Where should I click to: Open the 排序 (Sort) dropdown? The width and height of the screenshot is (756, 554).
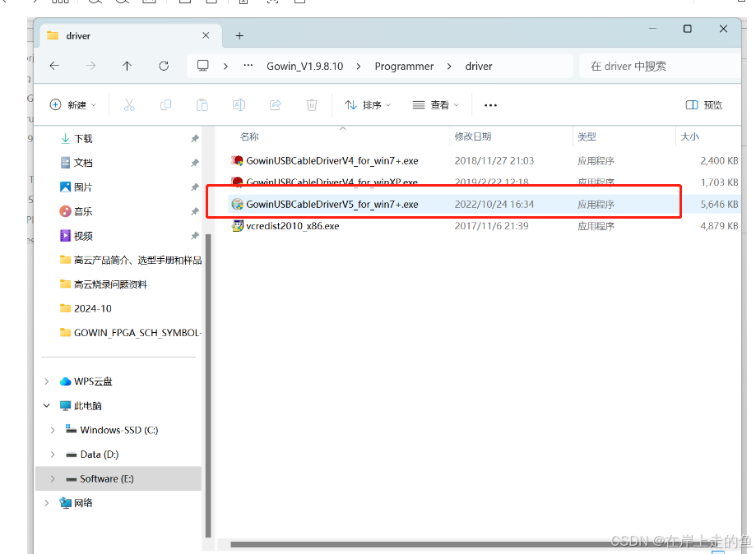(x=368, y=105)
